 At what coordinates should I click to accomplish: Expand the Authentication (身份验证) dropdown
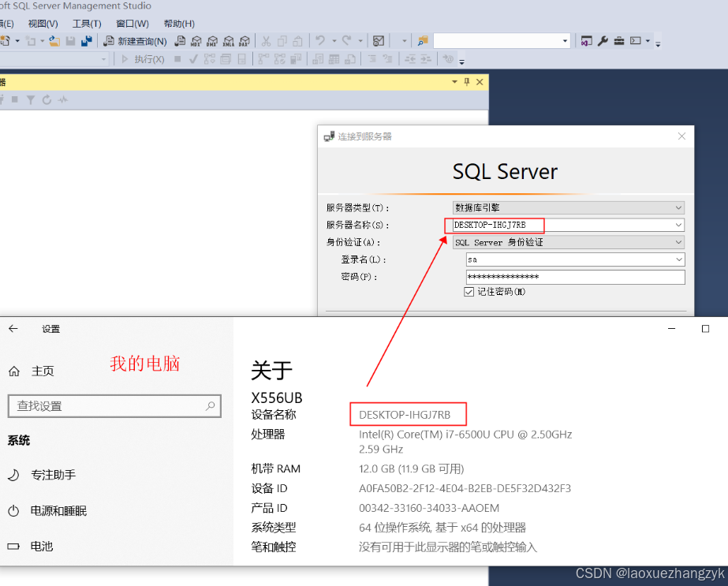point(678,242)
